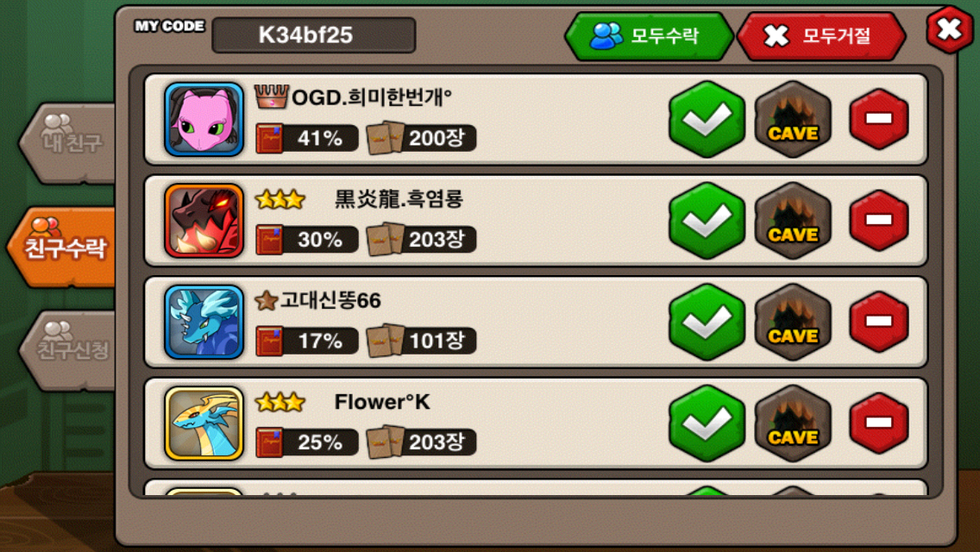
Task: Click the 모두수락 accept-all button
Action: click(x=649, y=35)
